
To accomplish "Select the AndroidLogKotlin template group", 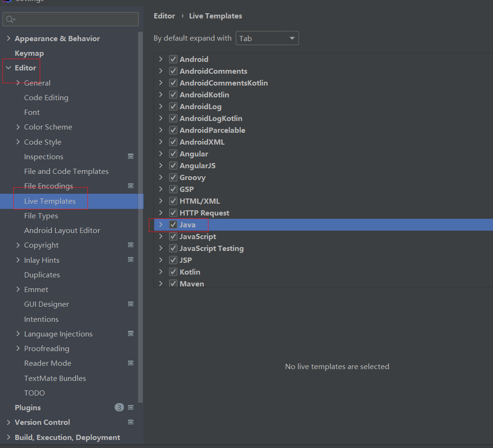I will point(211,119).
